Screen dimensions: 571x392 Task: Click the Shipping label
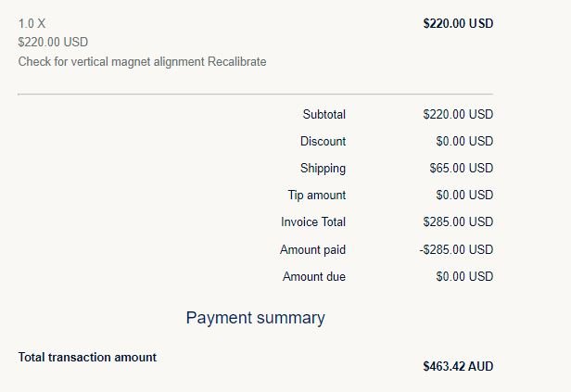[323, 169]
